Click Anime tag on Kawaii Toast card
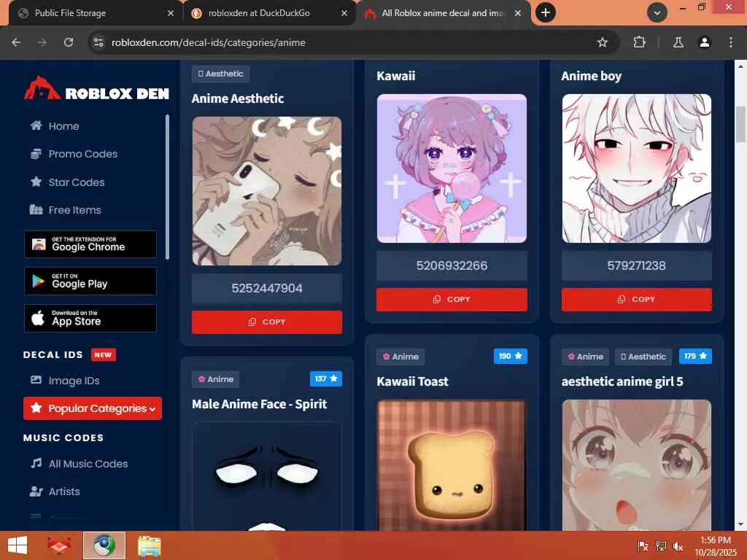Viewport: 747px width, 560px height. coord(400,357)
